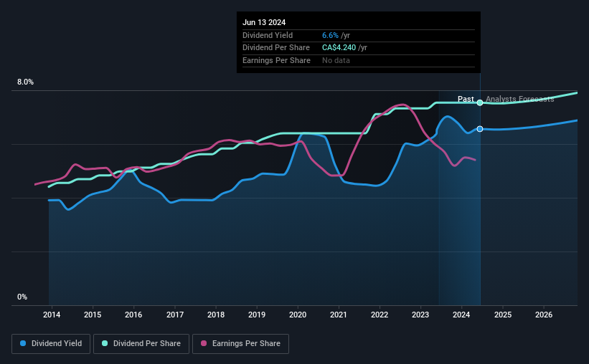Click the 6.6% dividend yield value
The image size is (589, 364).
[x=330, y=35]
